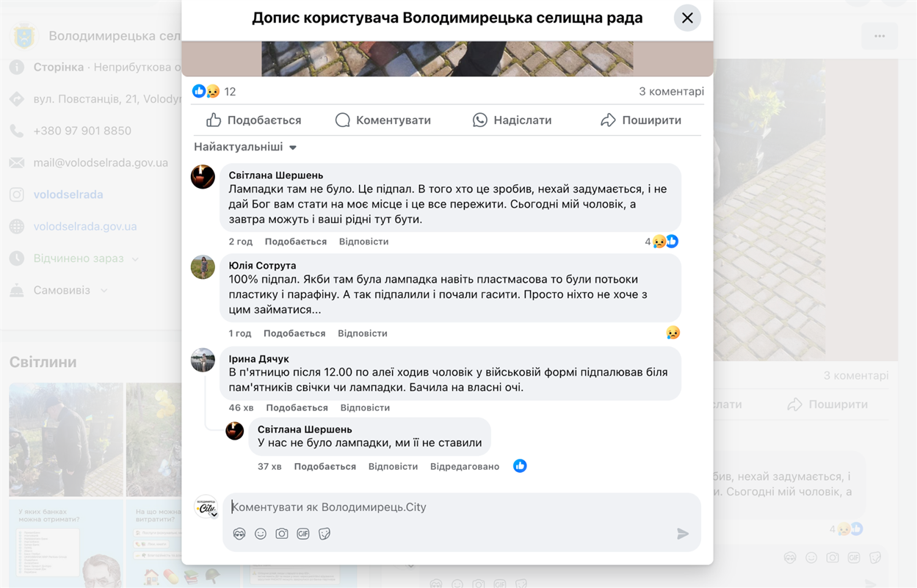Select Поширити to share the post
The image size is (917, 588).
(x=641, y=120)
